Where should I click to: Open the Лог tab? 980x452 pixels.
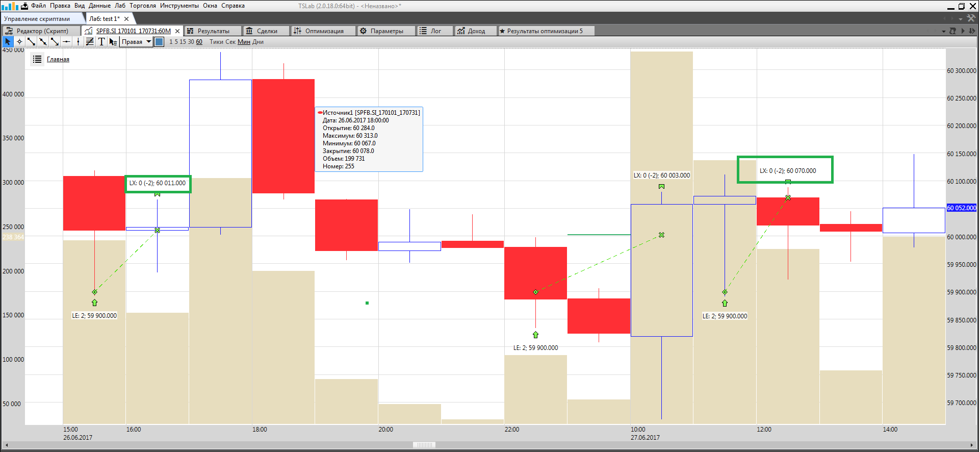coord(435,31)
